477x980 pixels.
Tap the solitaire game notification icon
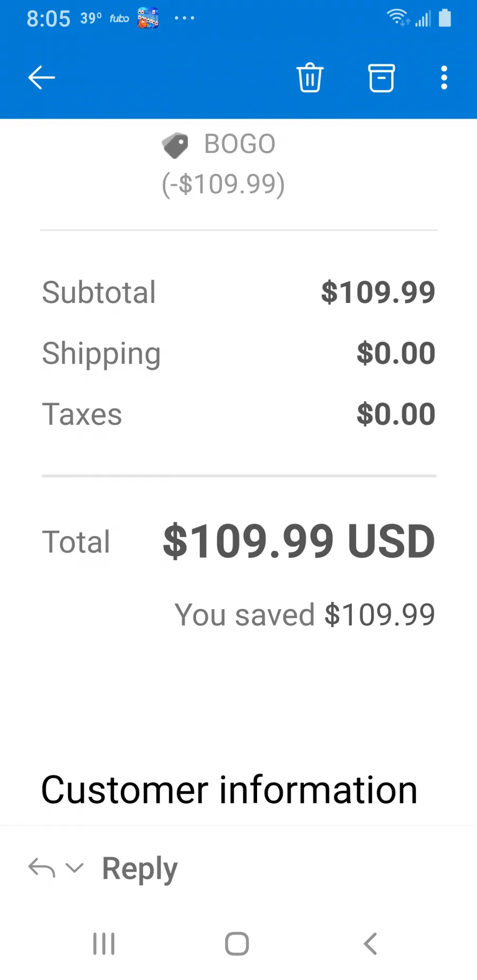148,18
